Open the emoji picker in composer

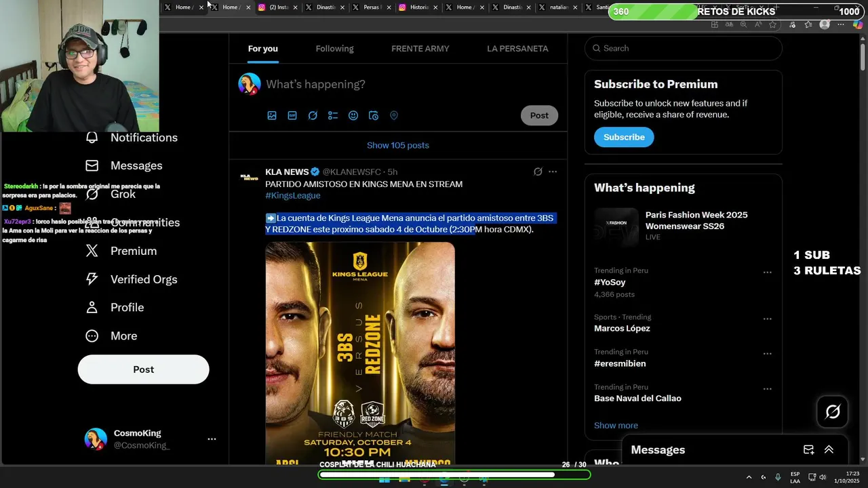353,116
